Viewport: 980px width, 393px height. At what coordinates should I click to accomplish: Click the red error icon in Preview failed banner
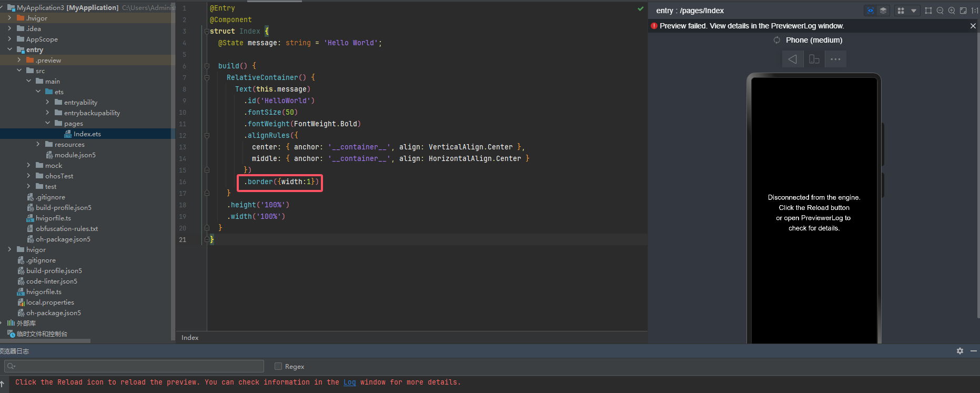coord(654,26)
